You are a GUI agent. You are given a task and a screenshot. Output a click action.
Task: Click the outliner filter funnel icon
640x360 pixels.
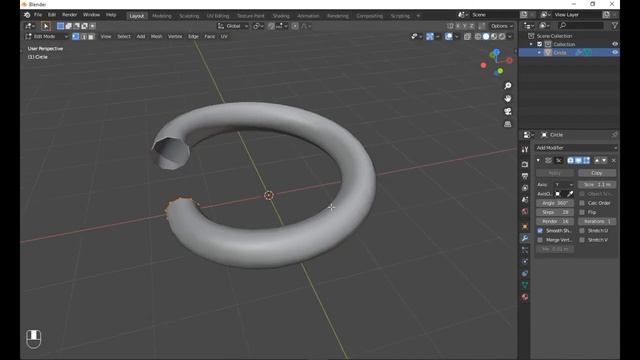coord(614,26)
